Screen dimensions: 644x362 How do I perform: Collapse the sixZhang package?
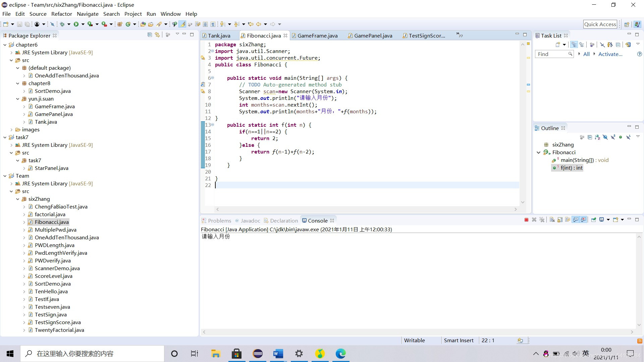(x=17, y=199)
